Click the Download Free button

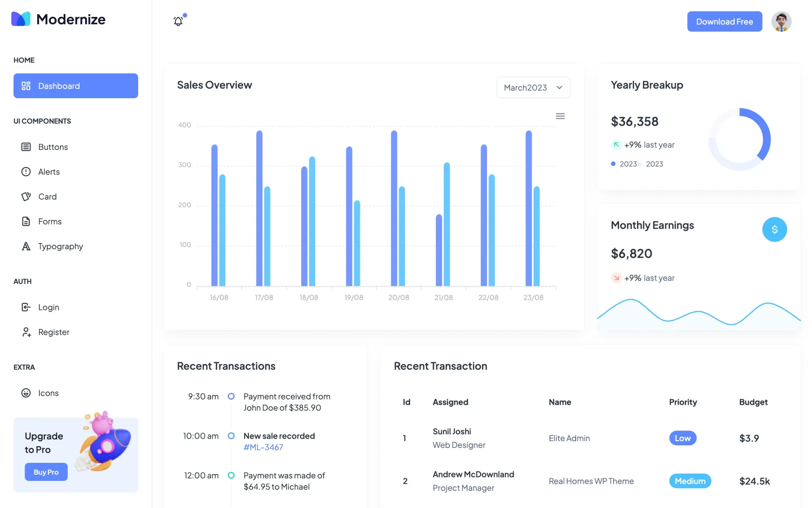pyautogui.click(x=724, y=21)
